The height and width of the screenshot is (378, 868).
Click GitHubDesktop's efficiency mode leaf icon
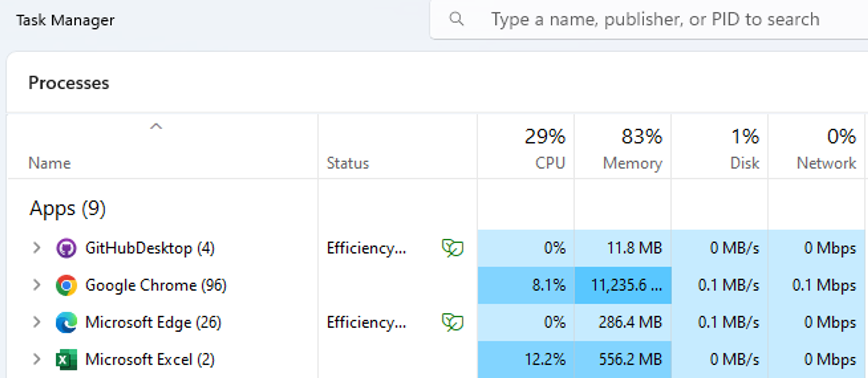(453, 248)
